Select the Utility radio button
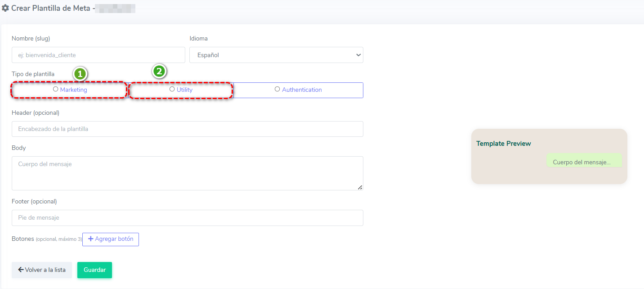Viewport: 644px width, 289px height. (172, 89)
